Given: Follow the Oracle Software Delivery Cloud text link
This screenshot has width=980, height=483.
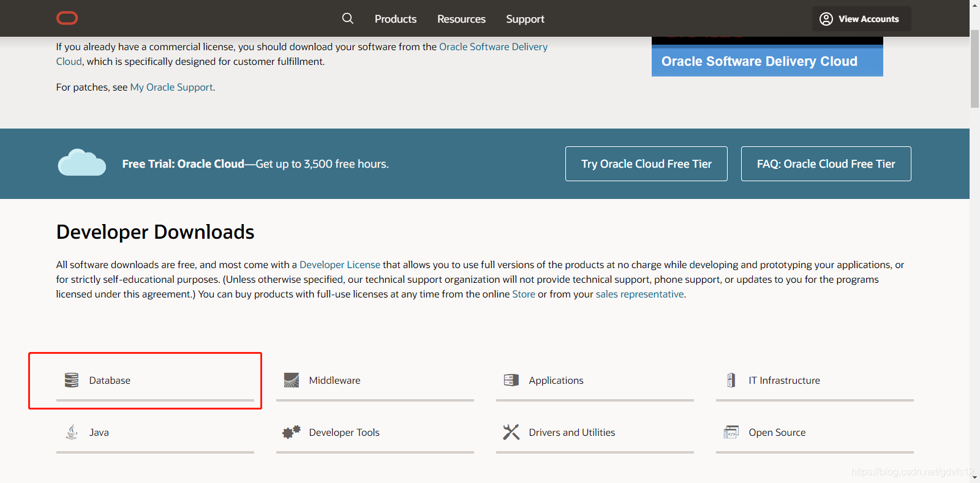Looking at the screenshot, I should tap(493, 47).
